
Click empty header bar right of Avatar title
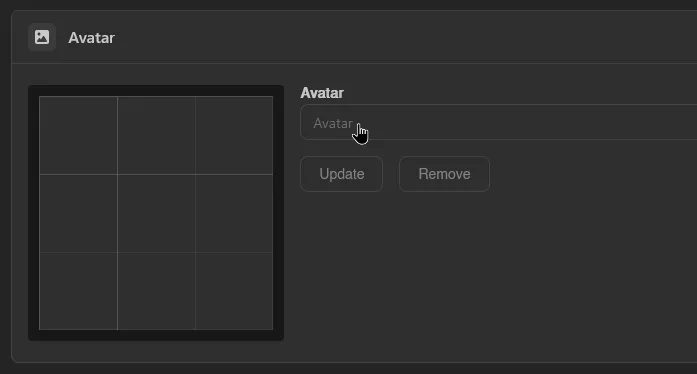point(400,37)
